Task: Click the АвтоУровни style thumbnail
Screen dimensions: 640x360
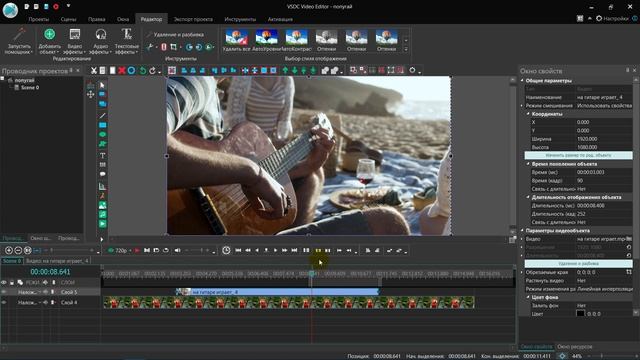Action: pos(267,40)
